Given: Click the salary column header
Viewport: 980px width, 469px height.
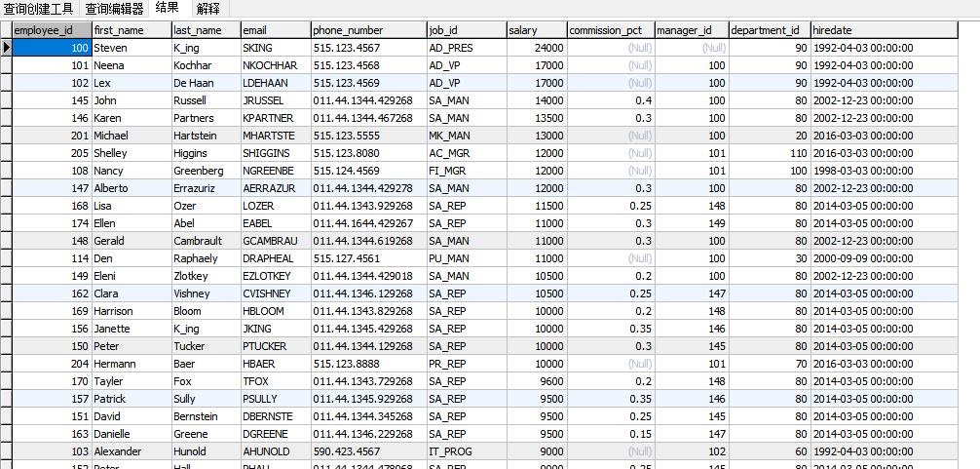Looking at the screenshot, I should [x=537, y=30].
